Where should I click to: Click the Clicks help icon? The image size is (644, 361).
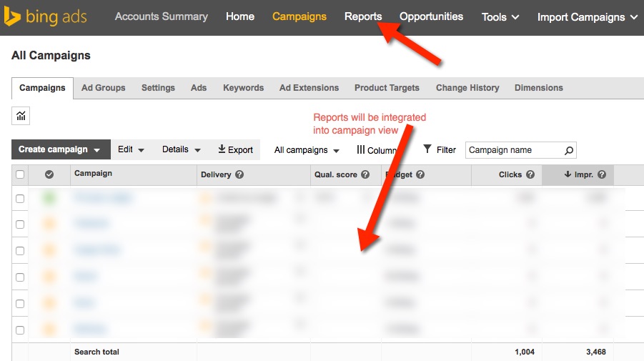(530, 174)
